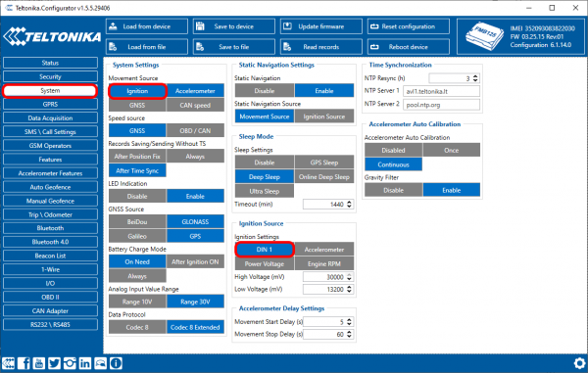Select Codec 8 data protocol
Viewport: 588px width, 373px height.
137,327
